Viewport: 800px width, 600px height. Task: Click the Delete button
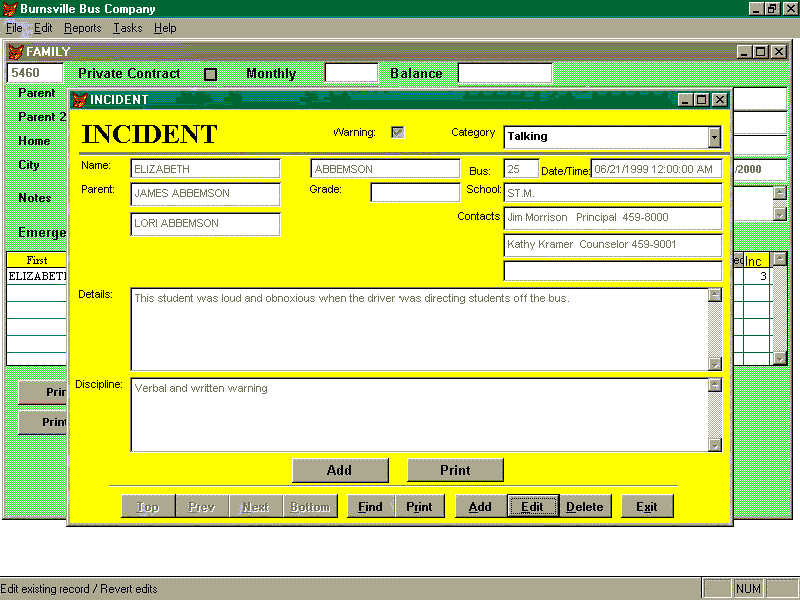585,507
